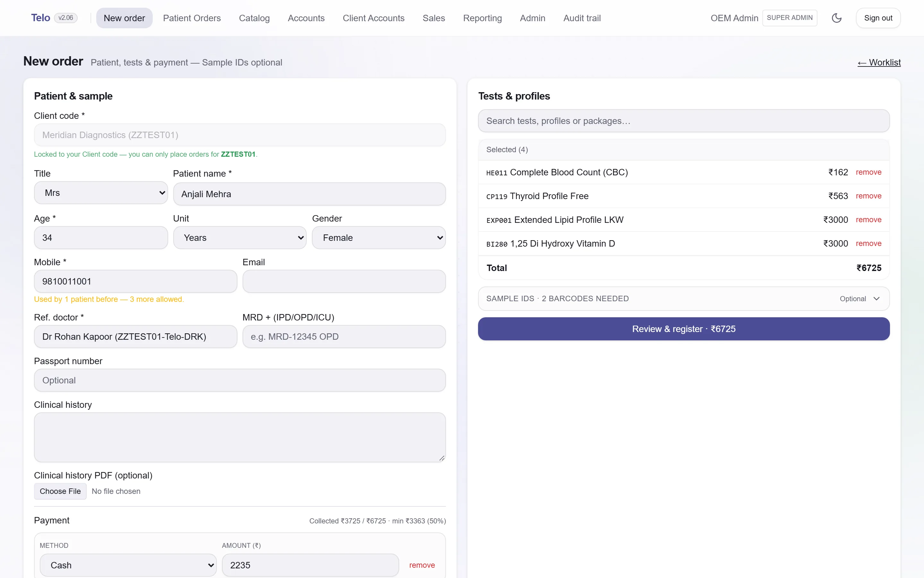924x578 pixels.
Task: Switch to Accounts tab
Action: click(306, 18)
